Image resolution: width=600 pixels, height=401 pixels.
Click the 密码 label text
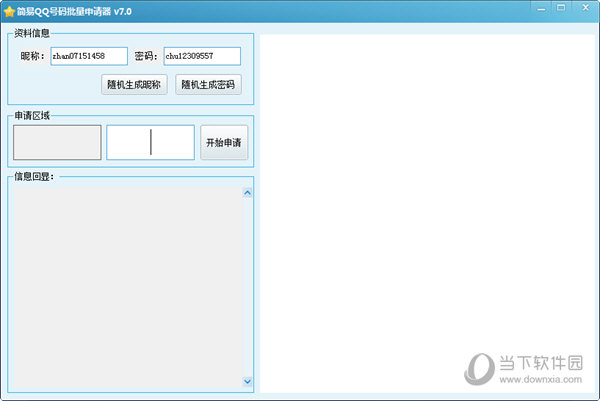click(x=146, y=56)
